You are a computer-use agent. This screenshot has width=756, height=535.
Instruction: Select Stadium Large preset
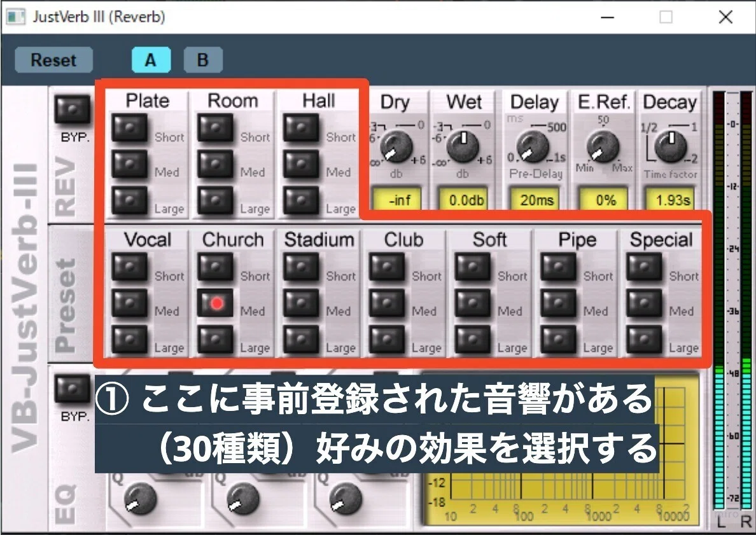301,339
